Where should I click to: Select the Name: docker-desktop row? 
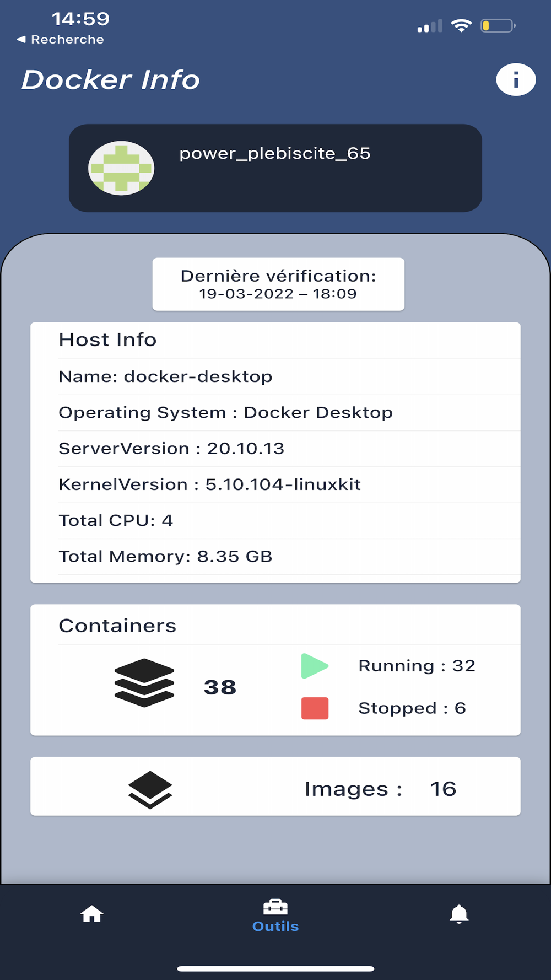(289, 377)
